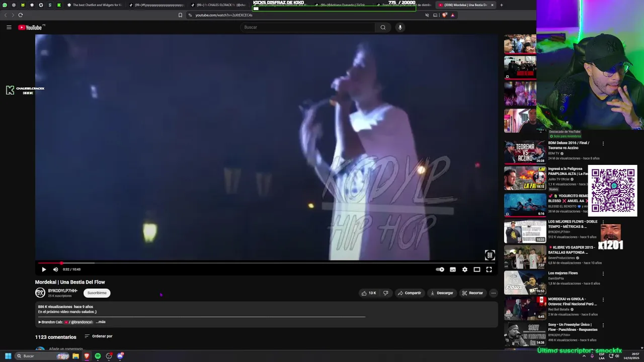Subscribe with the Suscribirme button
This screenshot has width=644, height=362.
pyautogui.click(x=97, y=293)
